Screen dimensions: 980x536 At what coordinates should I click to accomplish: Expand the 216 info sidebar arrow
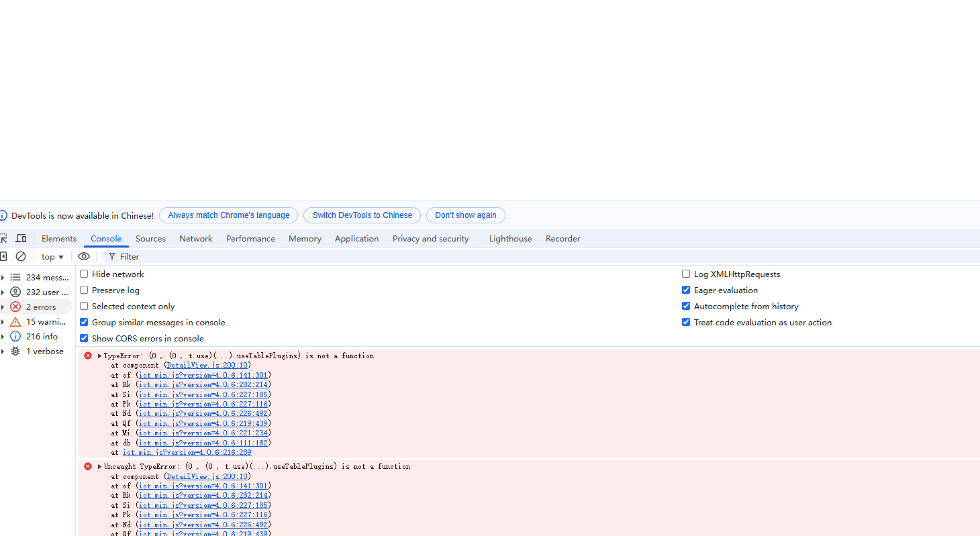3,336
